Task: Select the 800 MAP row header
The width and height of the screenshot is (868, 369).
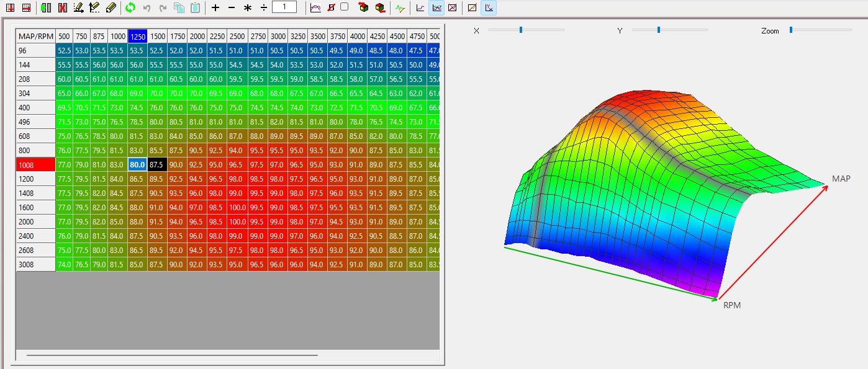Action: click(35, 151)
